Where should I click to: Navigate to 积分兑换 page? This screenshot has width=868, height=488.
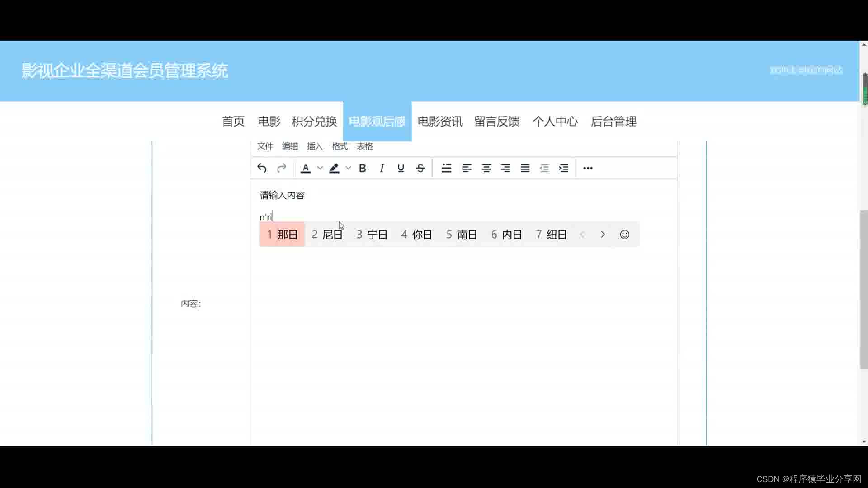tap(314, 121)
